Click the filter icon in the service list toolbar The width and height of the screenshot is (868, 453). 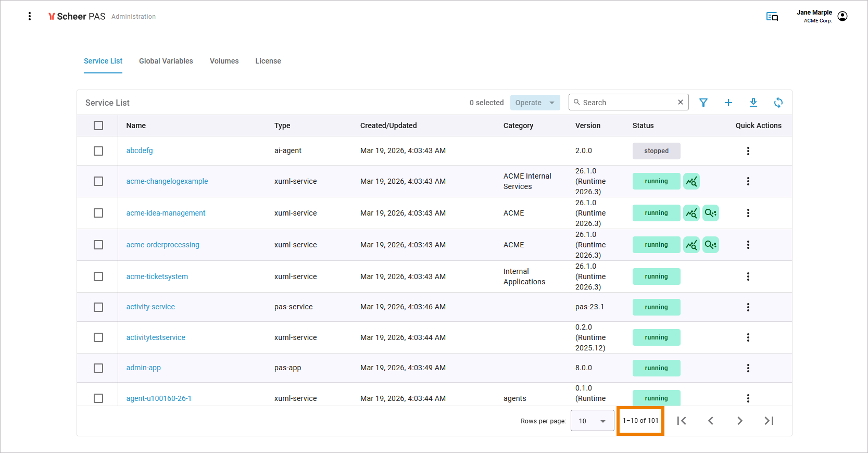[x=703, y=103]
